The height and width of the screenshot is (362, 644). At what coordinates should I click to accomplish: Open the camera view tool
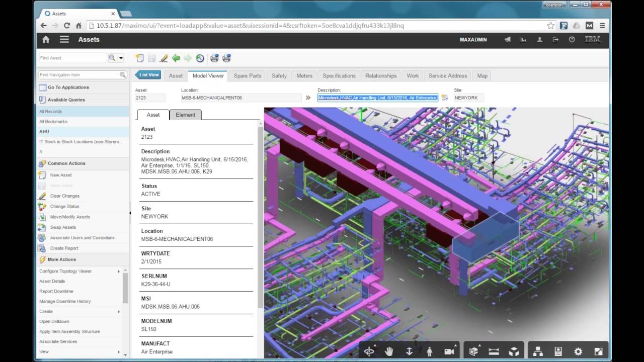click(449, 351)
